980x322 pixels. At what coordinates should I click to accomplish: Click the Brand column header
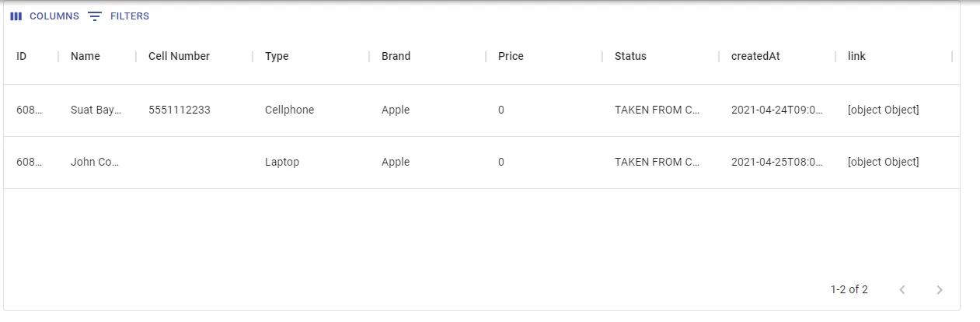coord(396,56)
